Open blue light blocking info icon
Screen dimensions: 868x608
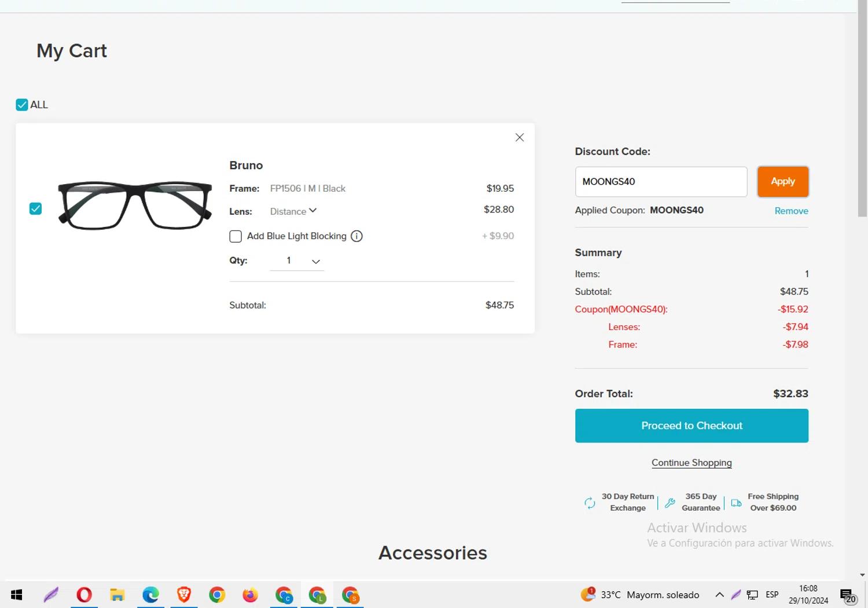[x=357, y=236]
